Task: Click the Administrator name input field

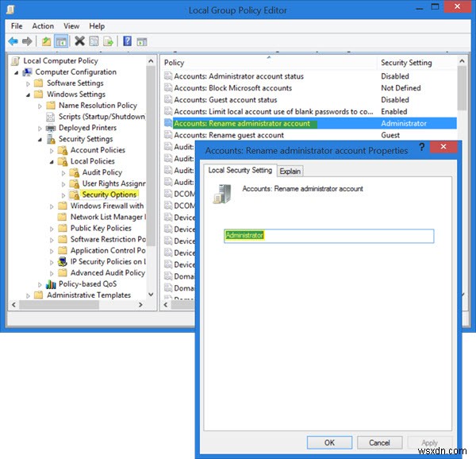Action: pyautogui.click(x=328, y=236)
